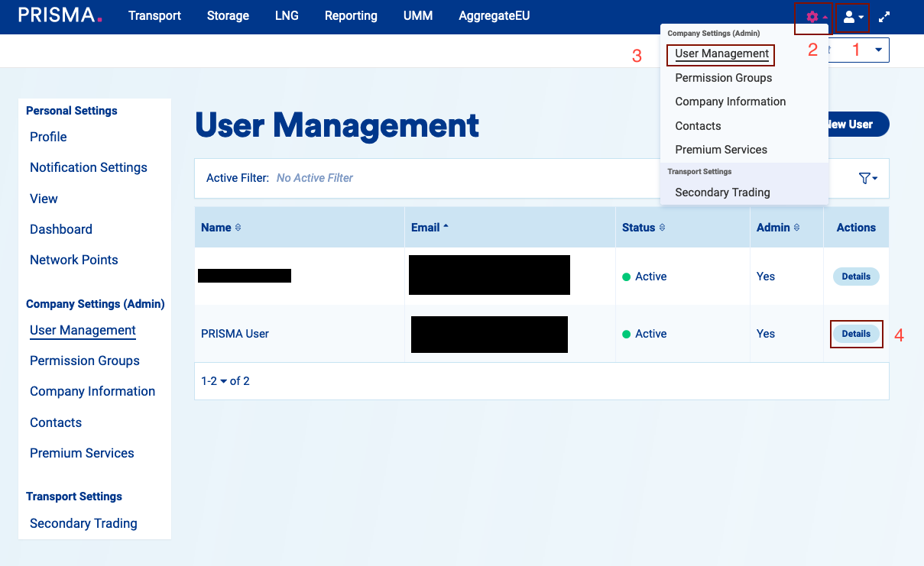Click the settings gear icon

pyautogui.click(x=812, y=17)
